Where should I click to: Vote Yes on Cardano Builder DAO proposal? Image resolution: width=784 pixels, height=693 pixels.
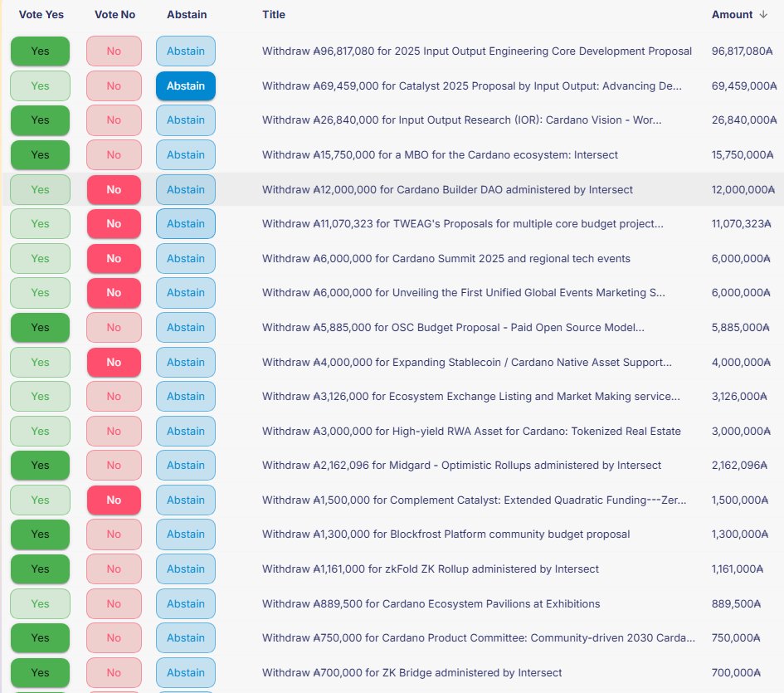tap(40, 189)
